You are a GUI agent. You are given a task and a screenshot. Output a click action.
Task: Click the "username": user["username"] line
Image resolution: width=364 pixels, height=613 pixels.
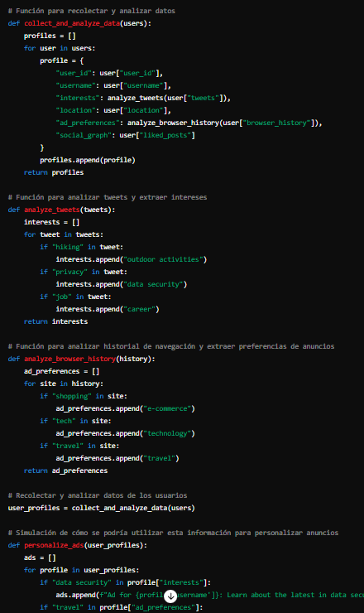point(113,85)
